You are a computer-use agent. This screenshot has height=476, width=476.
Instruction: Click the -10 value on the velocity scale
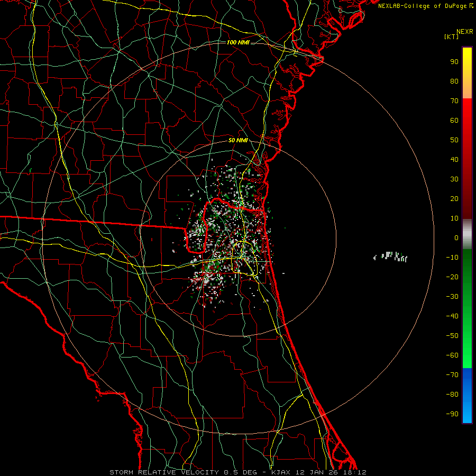point(452,258)
